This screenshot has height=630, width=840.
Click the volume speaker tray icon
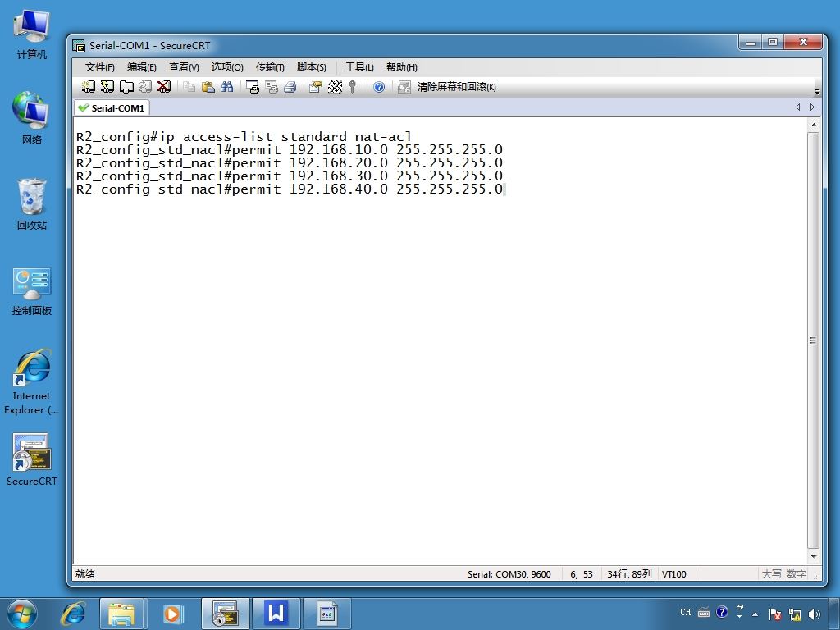[815, 614]
